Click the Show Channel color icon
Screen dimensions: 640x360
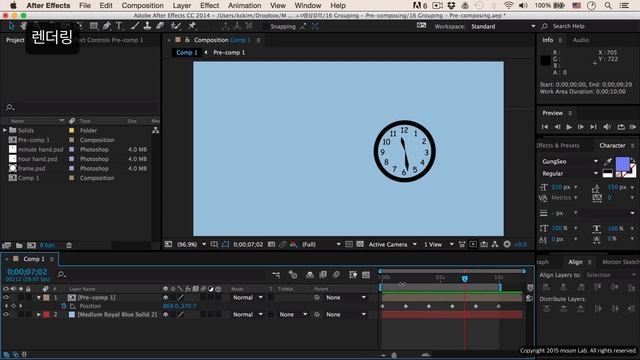(293, 244)
